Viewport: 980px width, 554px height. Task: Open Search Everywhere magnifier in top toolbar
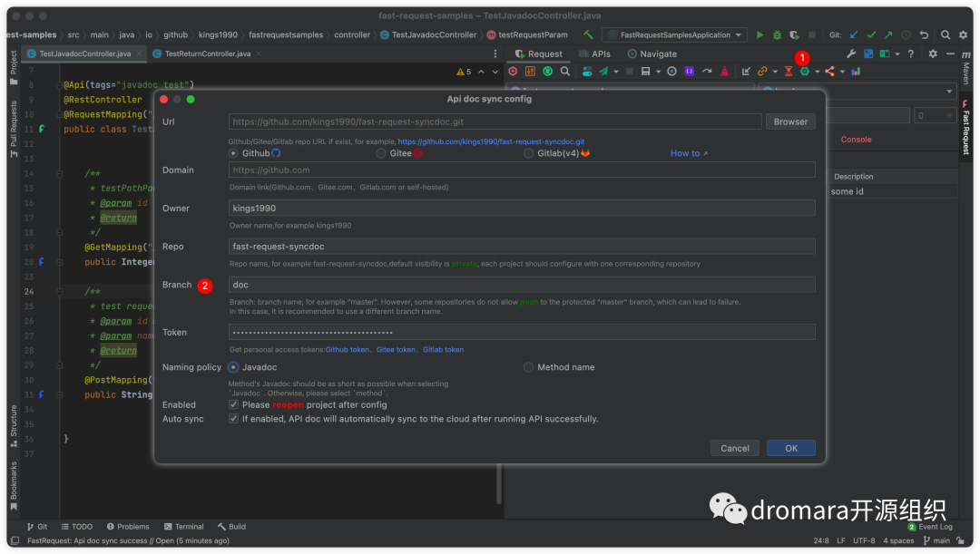(x=946, y=35)
